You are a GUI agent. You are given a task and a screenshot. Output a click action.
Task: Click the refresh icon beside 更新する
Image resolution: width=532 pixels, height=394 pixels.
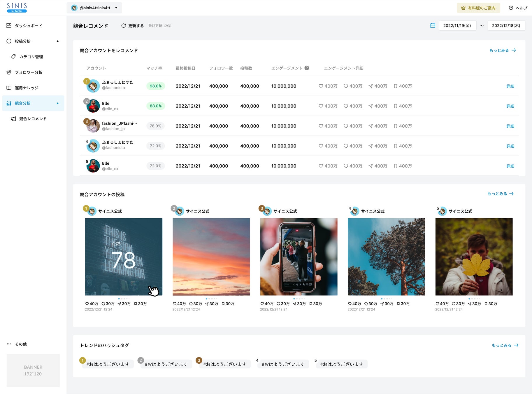tap(124, 26)
